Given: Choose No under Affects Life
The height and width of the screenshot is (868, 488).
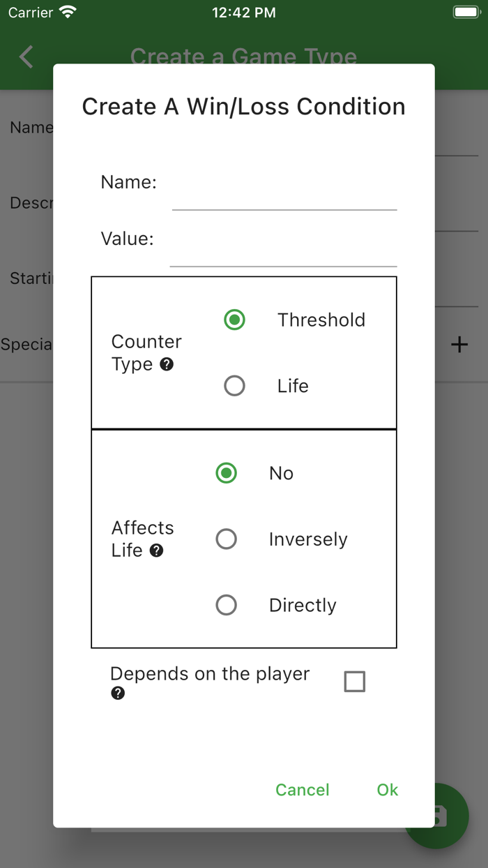Looking at the screenshot, I should tap(226, 473).
